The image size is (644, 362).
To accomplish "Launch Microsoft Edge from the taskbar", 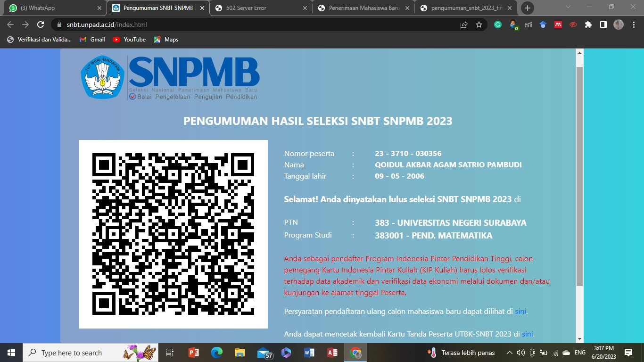I will click(216, 353).
